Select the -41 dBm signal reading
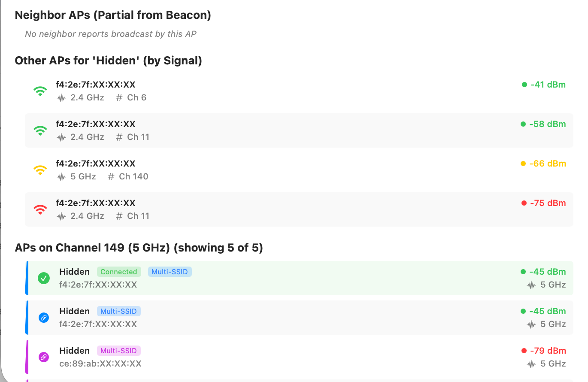Screen dimensions: 588x382 (x=548, y=85)
